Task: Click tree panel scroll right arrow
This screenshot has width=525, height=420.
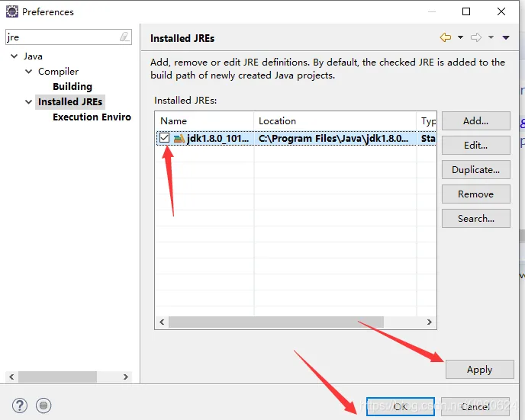Action: point(126,377)
